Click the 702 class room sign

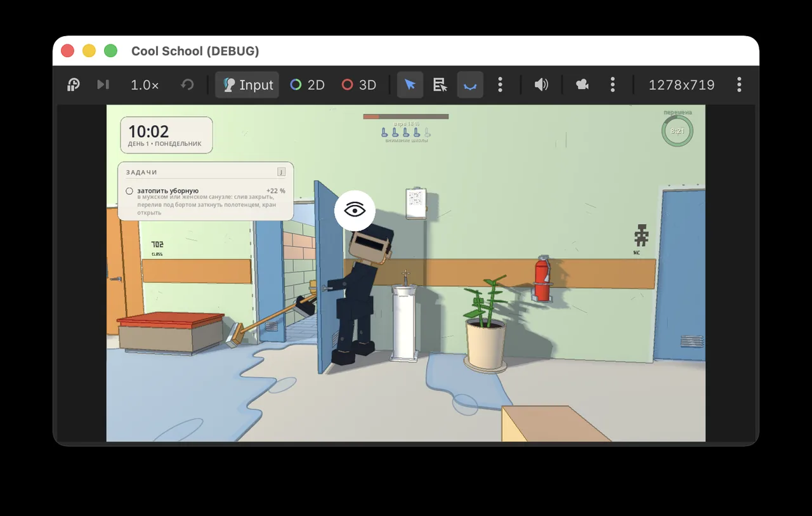[x=157, y=248]
